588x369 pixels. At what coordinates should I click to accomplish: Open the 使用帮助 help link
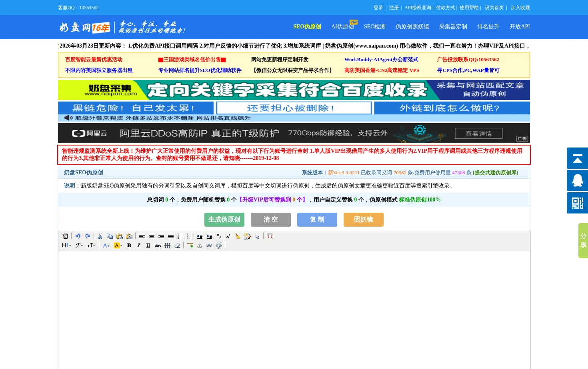tap(469, 8)
